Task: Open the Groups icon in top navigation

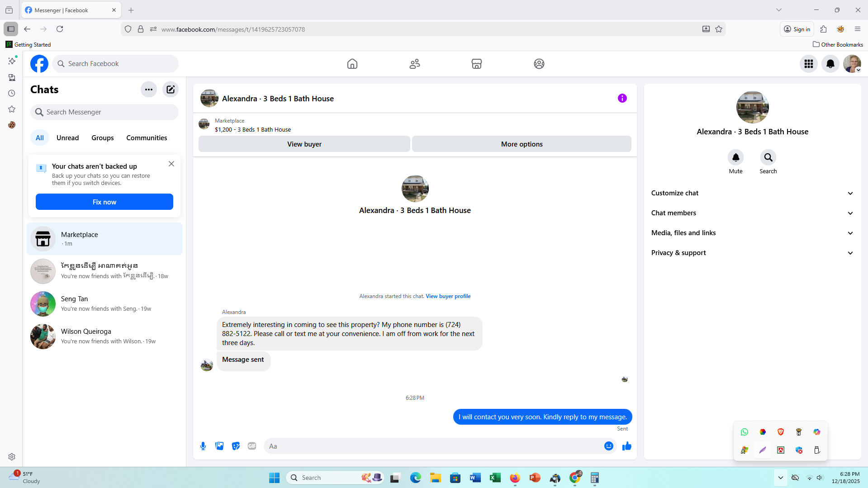Action: point(539,64)
